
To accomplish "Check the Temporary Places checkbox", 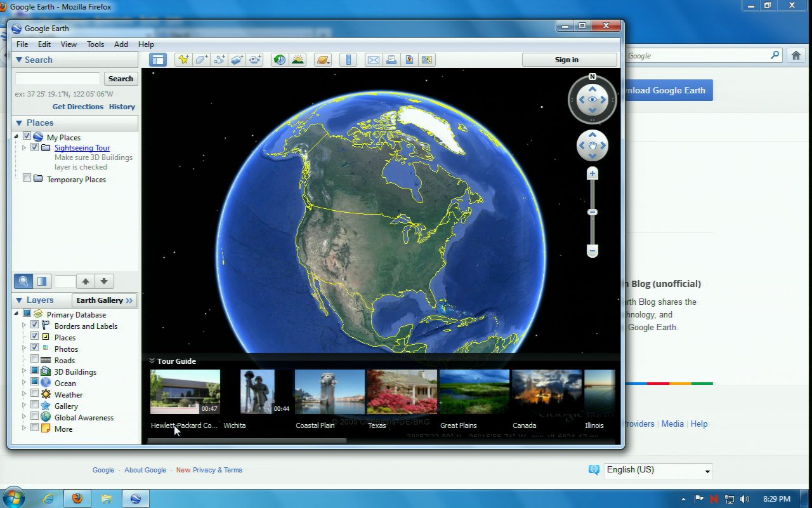I will (27, 179).
